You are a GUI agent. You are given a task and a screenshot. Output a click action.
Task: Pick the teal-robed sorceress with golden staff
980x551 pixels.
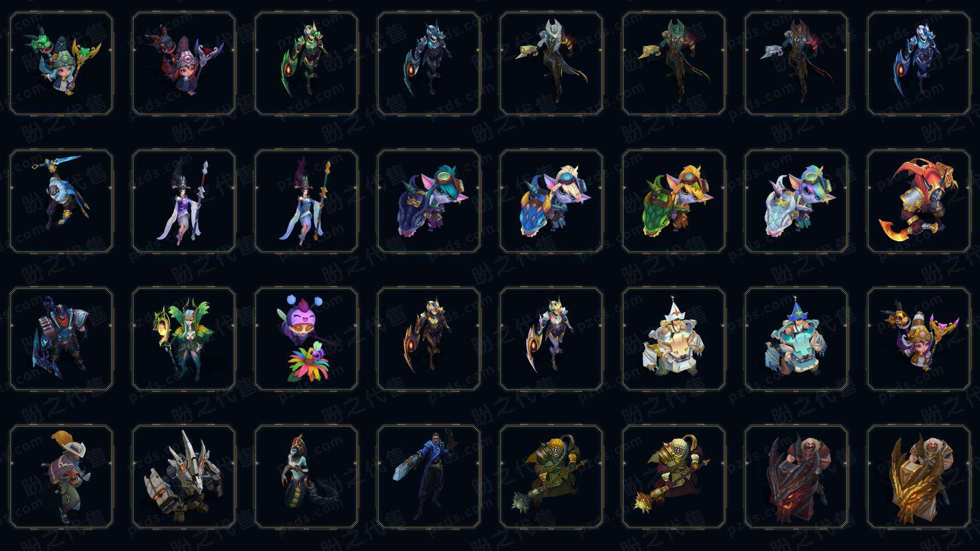click(306, 201)
